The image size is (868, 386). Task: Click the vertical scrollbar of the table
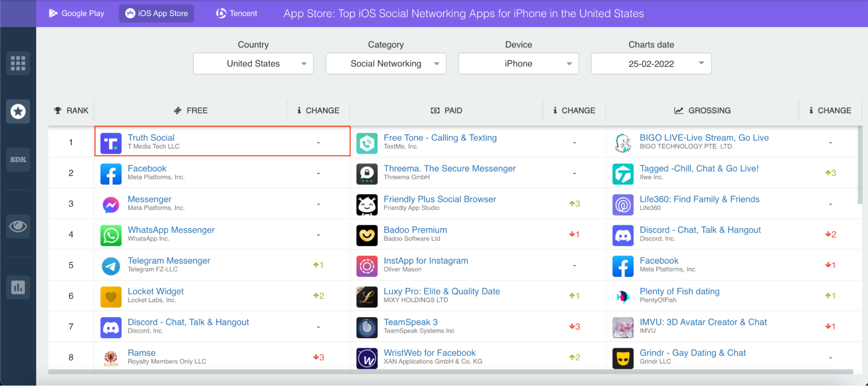[860, 165]
